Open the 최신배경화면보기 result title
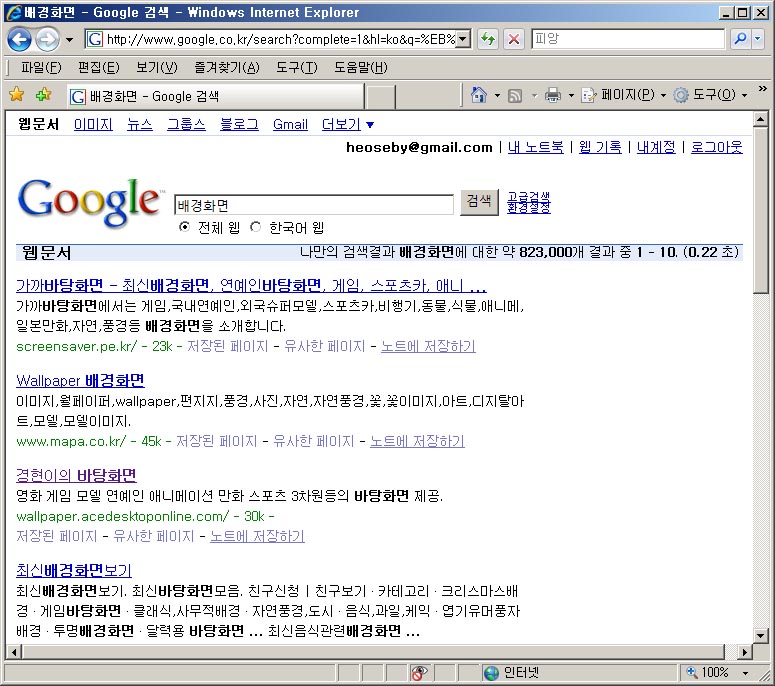 [74, 570]
